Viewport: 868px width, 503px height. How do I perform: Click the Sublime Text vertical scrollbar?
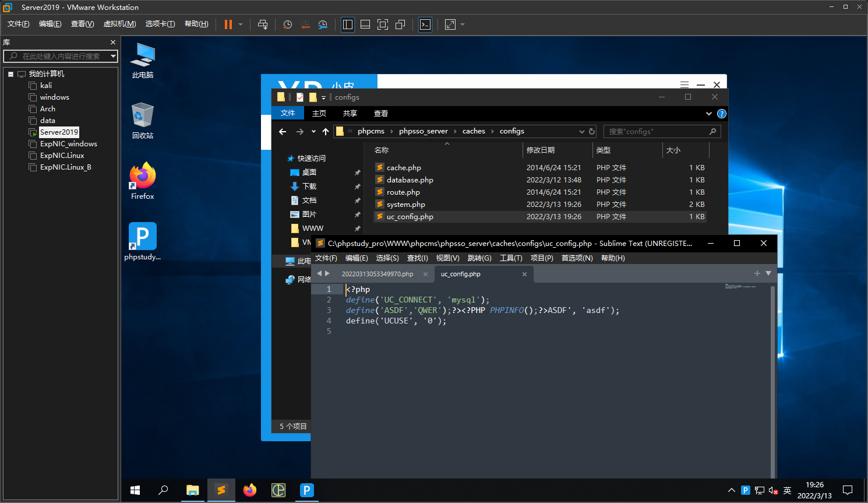click(x=773, y=379)
